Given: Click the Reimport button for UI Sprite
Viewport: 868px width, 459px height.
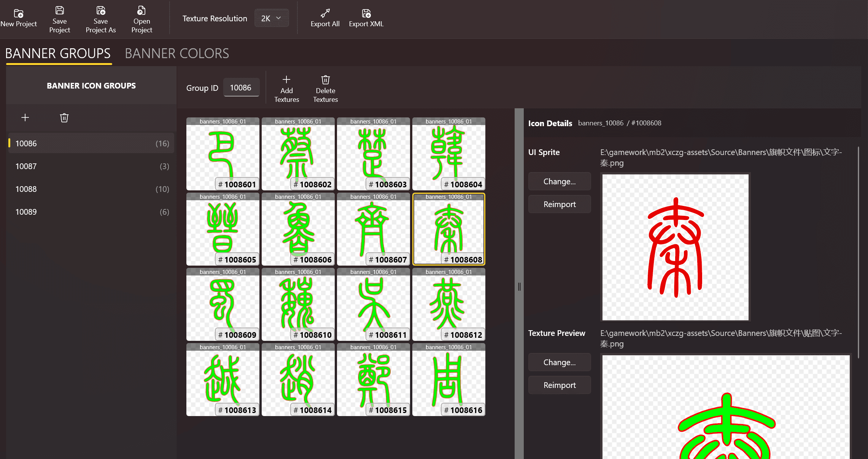Looking at the screenshot, I should (560, 204).
